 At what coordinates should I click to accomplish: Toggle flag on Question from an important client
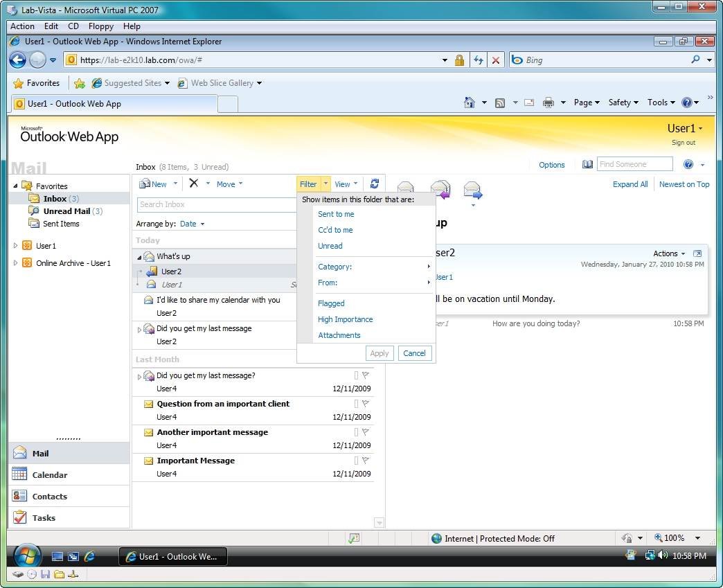click(366, 404)
